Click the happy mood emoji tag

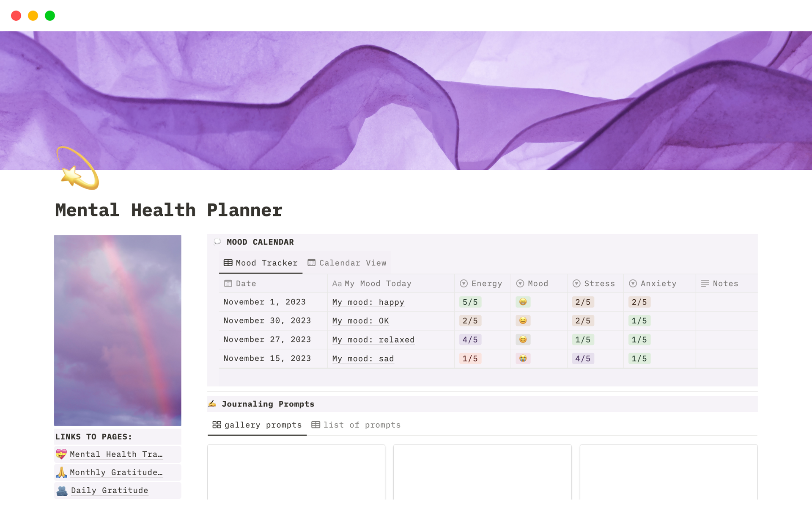click(x=523, y=302)
